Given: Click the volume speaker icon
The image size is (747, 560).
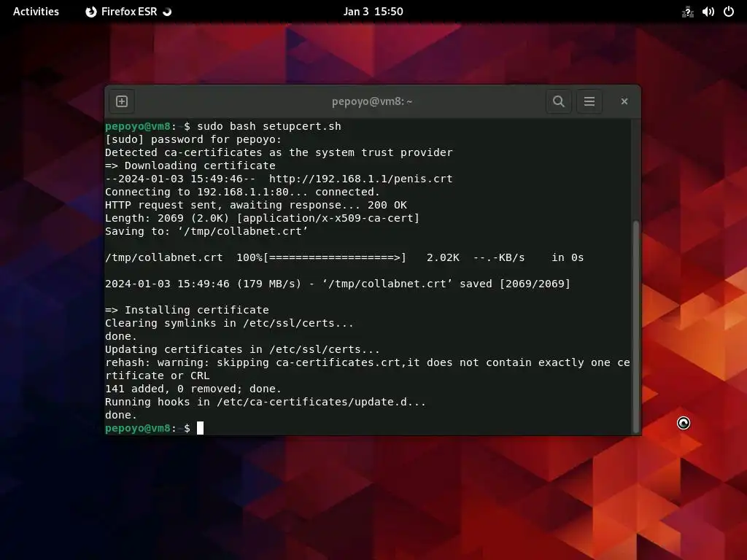Looking at the screenshot, I should [x=708, y=12].
